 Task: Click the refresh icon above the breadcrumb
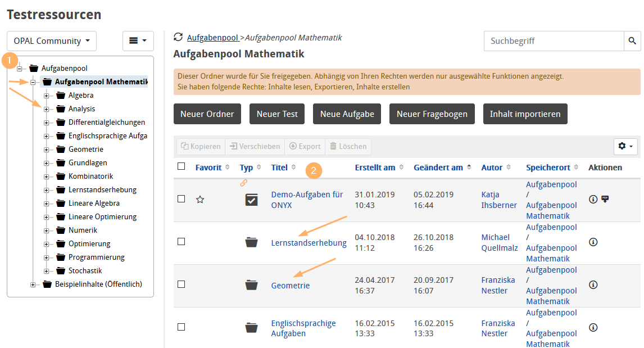tap(179, 37)
